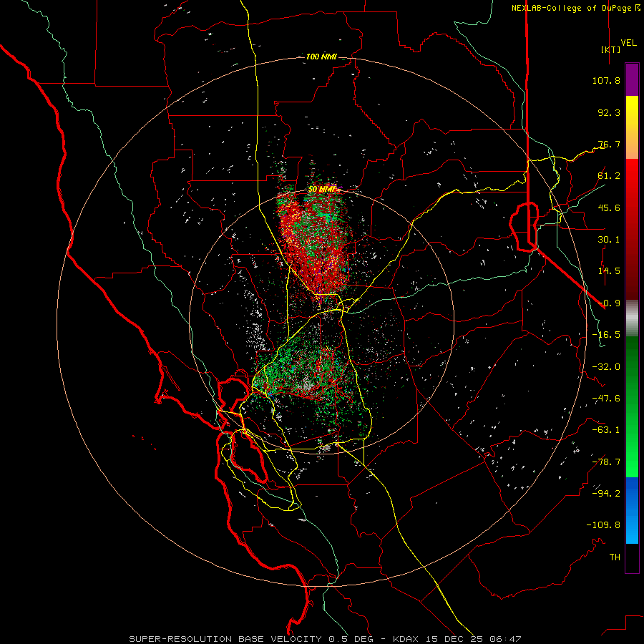
Task: Click the -0.9 legend value
Action: (x=609, y=303)
